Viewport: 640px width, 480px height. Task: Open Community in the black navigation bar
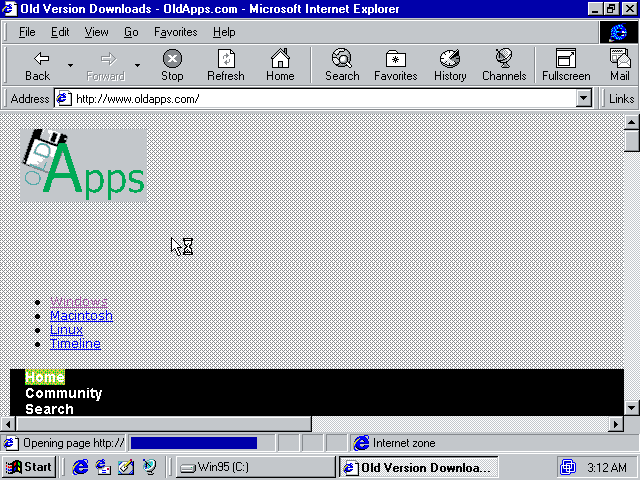coord(64,393)
